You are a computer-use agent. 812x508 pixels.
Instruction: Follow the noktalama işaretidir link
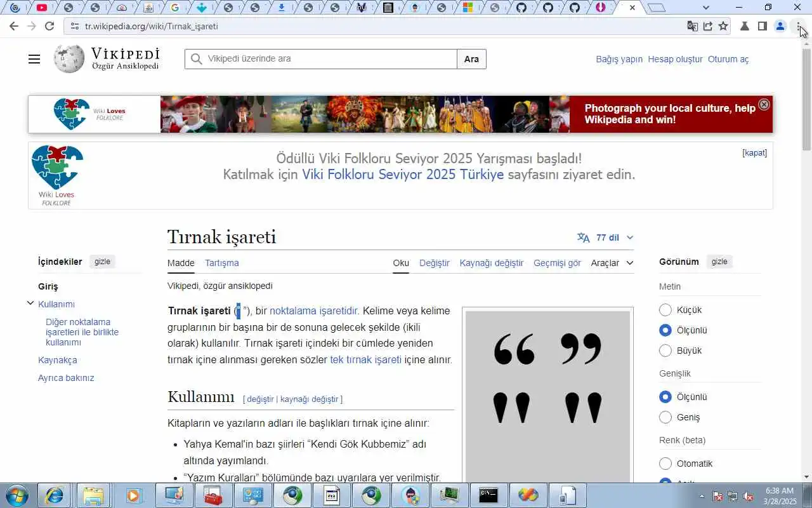pos(314,311)
